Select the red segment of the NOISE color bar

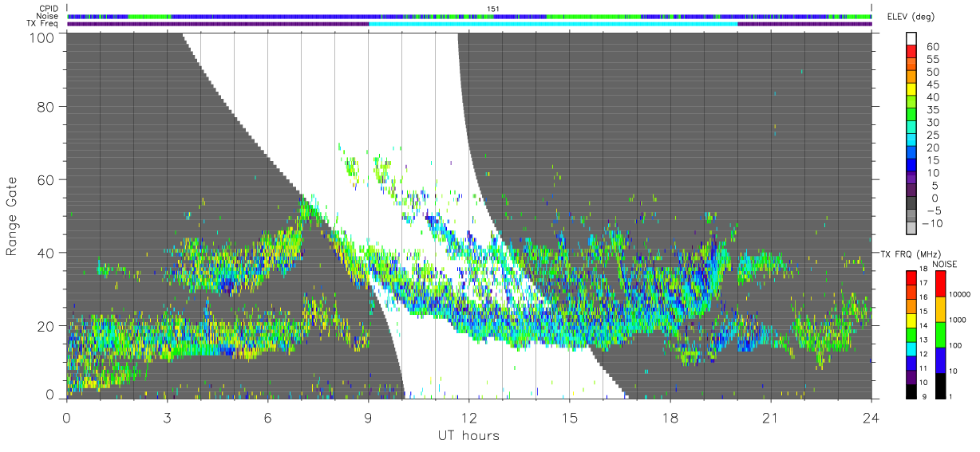[x=939, y=284]
